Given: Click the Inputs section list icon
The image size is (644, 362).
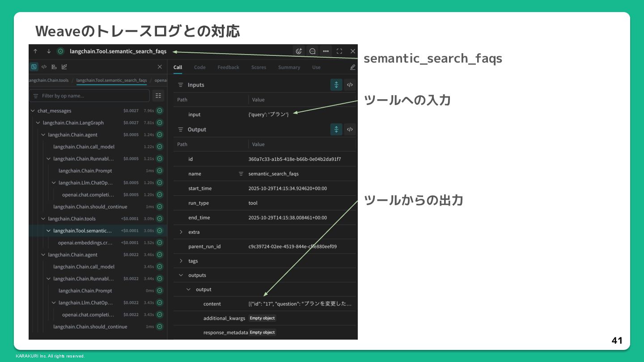Looking at the screenshot, I should click(x=181, y=85).
